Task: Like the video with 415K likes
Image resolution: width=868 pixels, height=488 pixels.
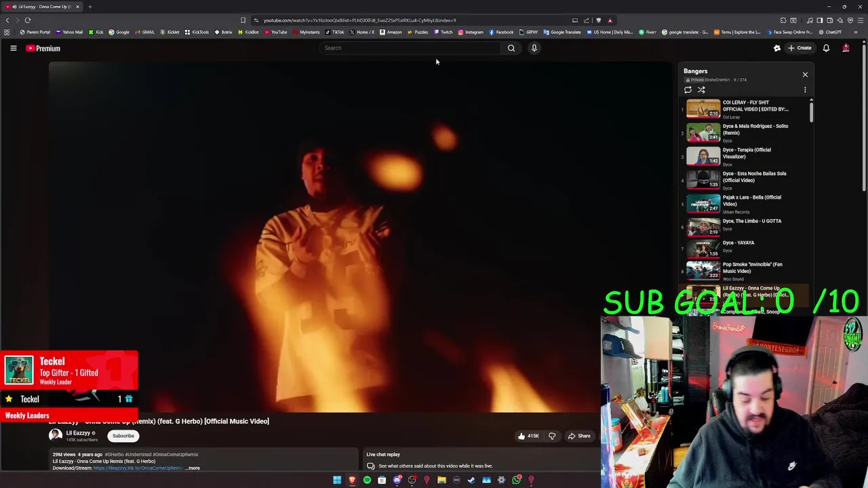Action: coord(528,436)
